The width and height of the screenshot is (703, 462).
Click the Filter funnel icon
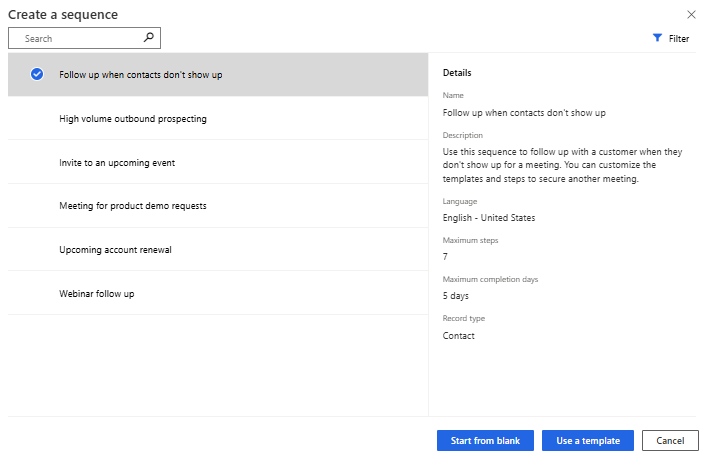tap(657, 38)
